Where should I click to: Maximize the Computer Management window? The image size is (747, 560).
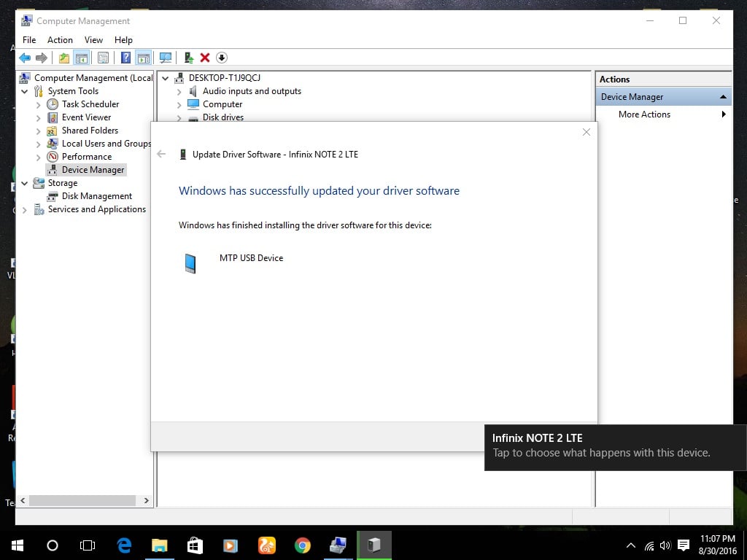pos(683,20)
